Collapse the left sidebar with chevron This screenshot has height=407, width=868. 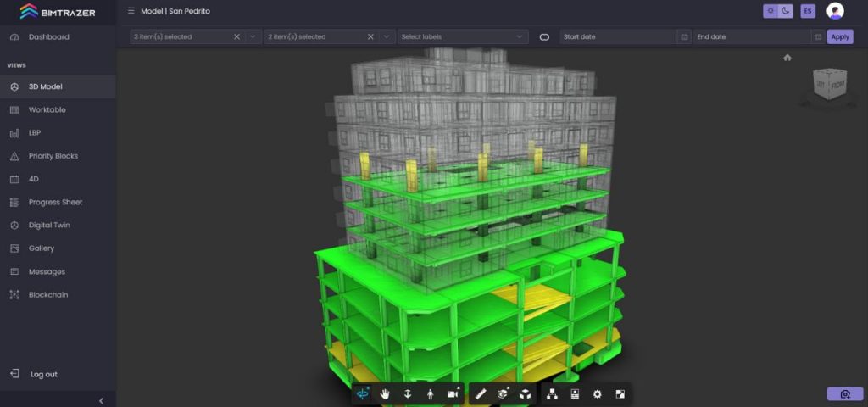coord(101,400)
